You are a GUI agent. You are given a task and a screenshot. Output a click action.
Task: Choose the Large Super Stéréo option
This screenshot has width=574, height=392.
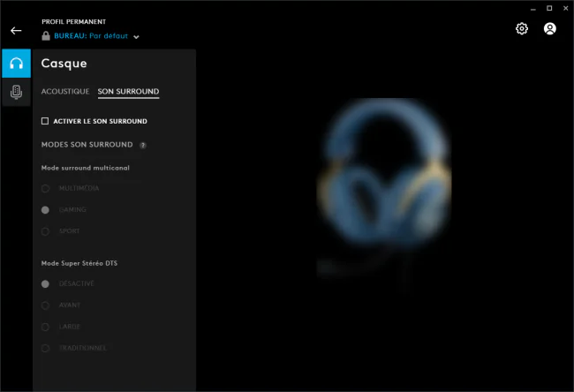(x=45, y=327)
